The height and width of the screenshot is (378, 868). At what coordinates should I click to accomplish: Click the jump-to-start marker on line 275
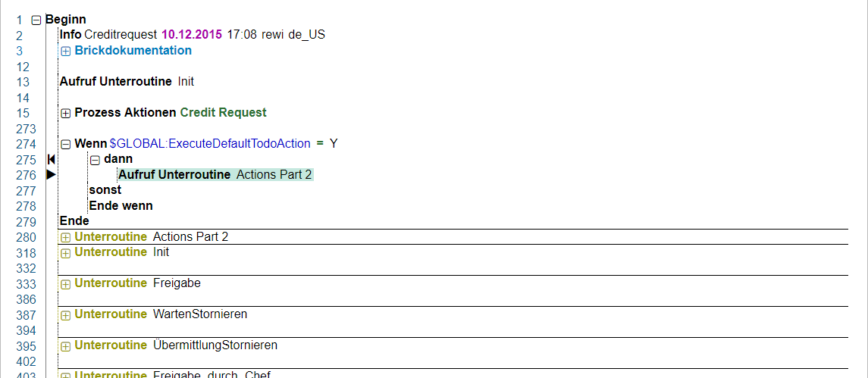point(51,160)
